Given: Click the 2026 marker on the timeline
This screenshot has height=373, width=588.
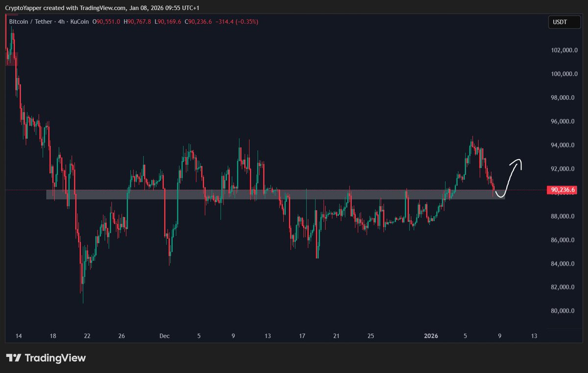Looking at the screenshot, I should coord(431,336).
